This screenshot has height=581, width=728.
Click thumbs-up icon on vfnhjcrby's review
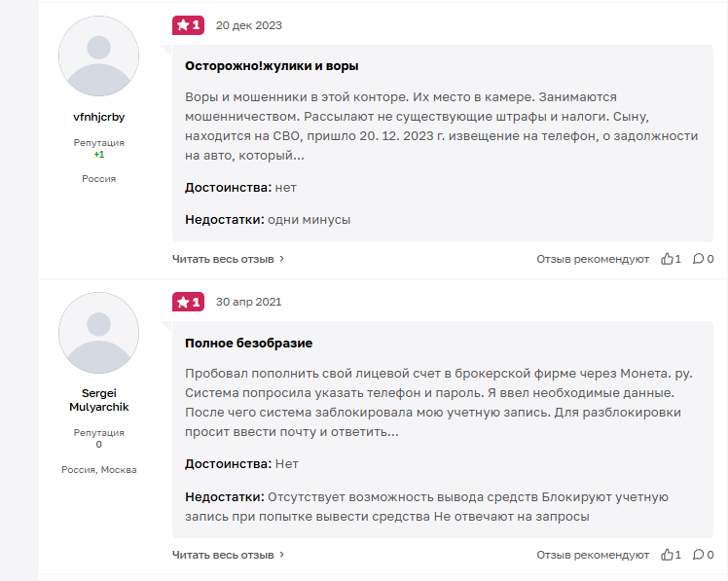pyautogui.click(x=668, y=259)
